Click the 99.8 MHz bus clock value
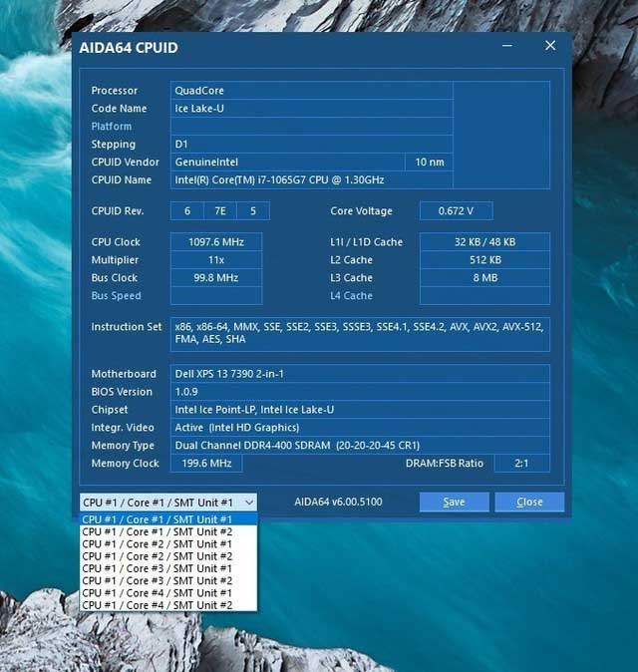 pos(216,278)
